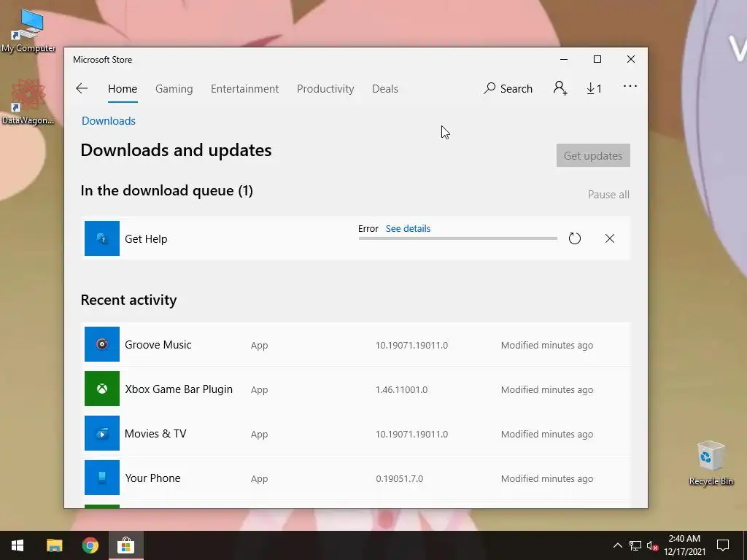Select the Productivity tab
This screenshot has width=747, height=560.
325,89
